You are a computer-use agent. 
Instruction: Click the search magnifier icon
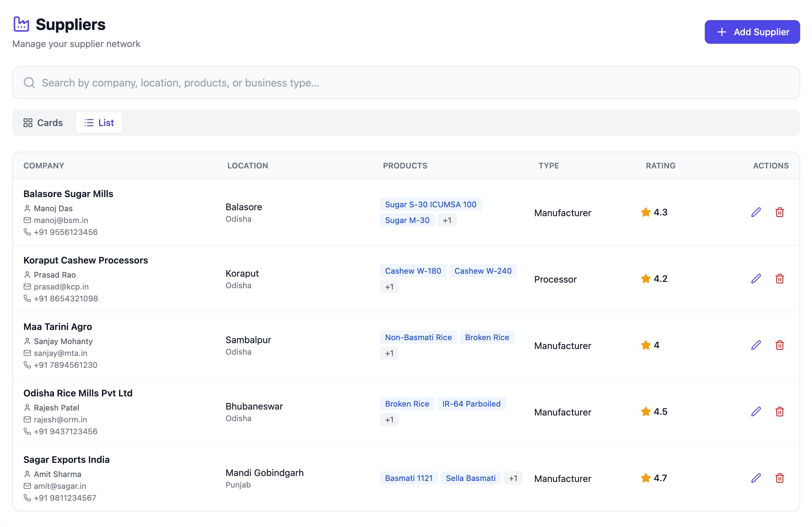[x=29, y=83]
